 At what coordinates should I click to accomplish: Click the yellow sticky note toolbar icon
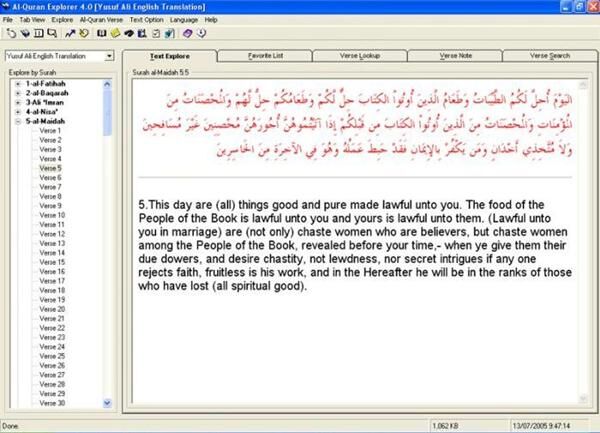[x=115, y=34]
